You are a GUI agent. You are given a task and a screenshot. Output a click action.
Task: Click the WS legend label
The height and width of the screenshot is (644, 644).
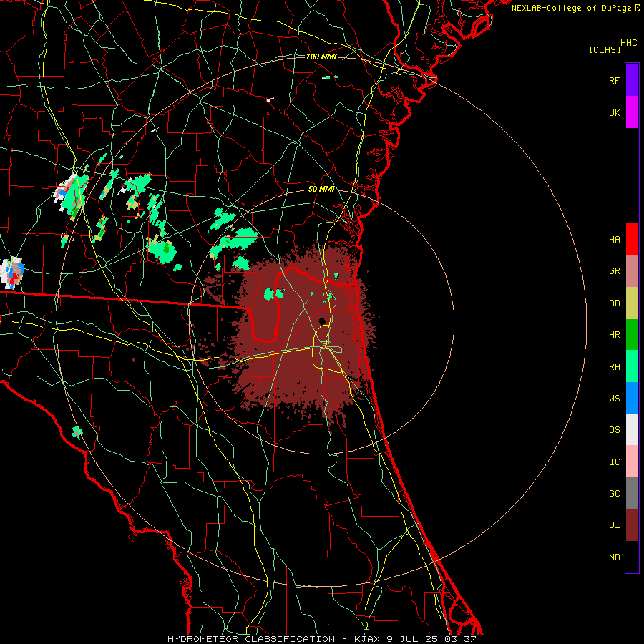click(x=614, y=398)
